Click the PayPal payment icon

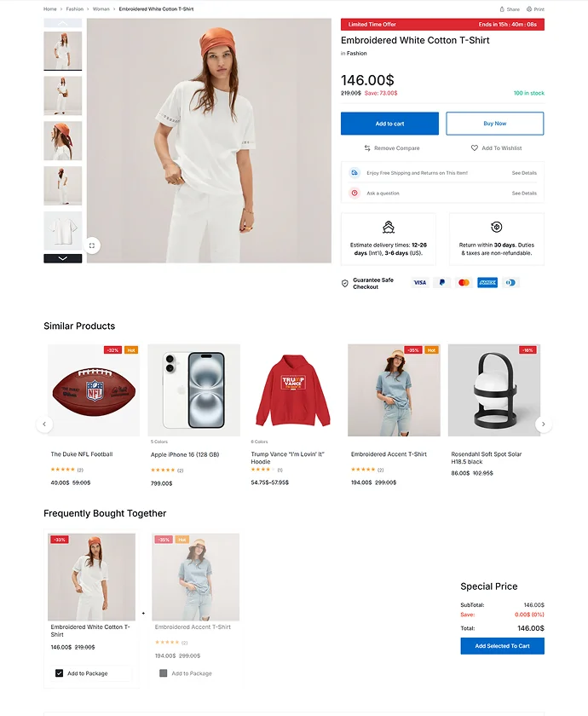coord(441,283)
